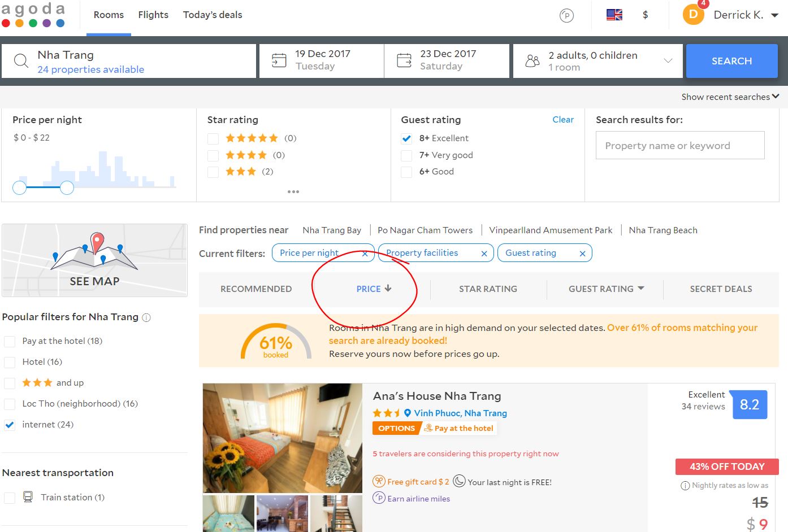The image size is (788, 532).
Task: Check 7+ Very good guest rating
Action: click(406, 155)
